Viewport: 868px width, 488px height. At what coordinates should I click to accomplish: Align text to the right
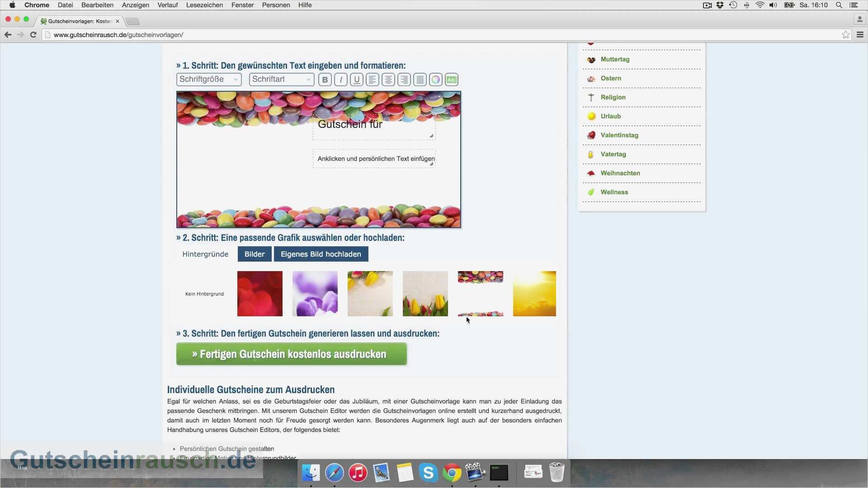tap(404, 80)
